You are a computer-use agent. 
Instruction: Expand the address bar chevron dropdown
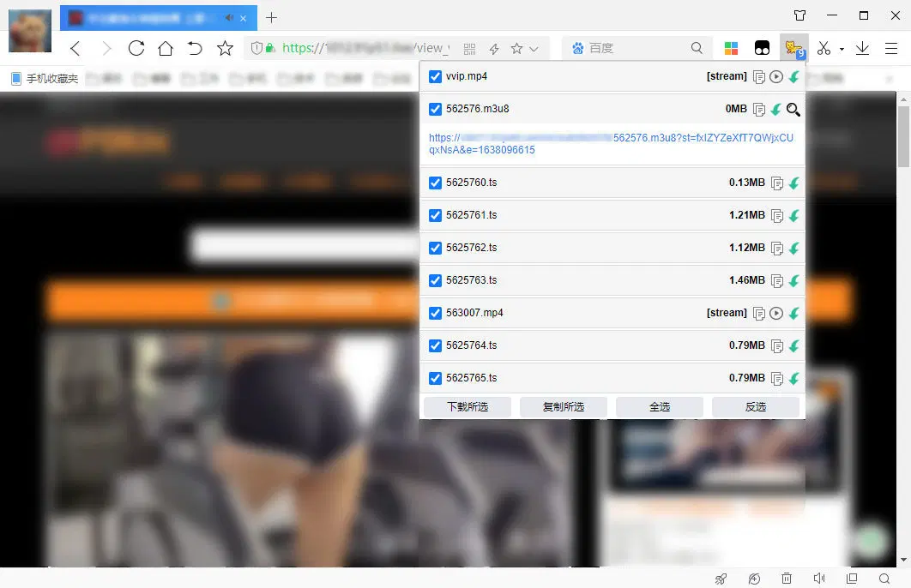(534, 49)
